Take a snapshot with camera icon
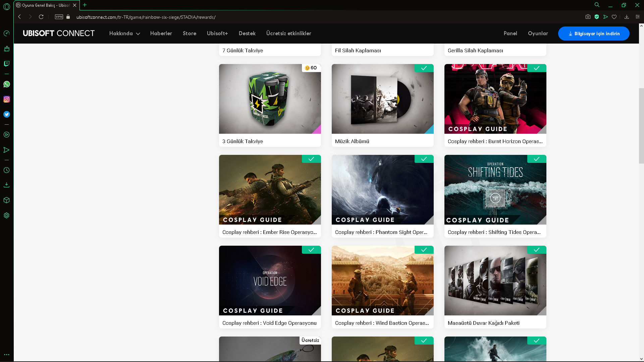Image resolution: width=644 pixels, height=362 pixels. pos(588,17)
